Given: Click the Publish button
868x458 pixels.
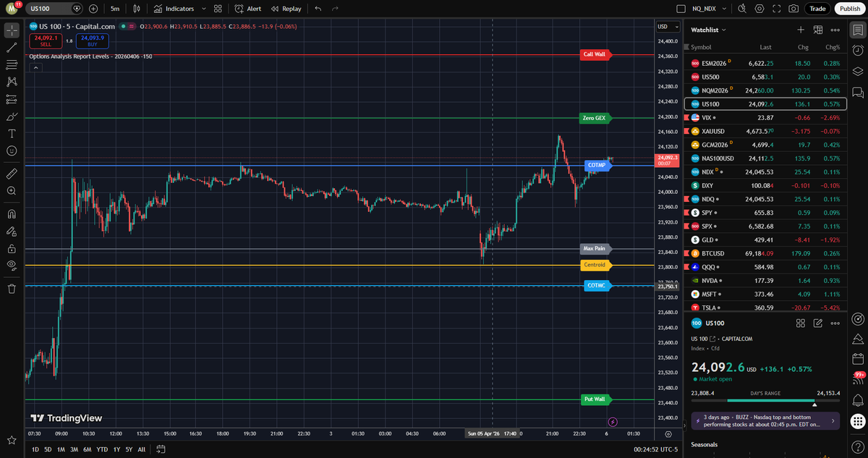Looking at the screenshot, I should 849,9.
